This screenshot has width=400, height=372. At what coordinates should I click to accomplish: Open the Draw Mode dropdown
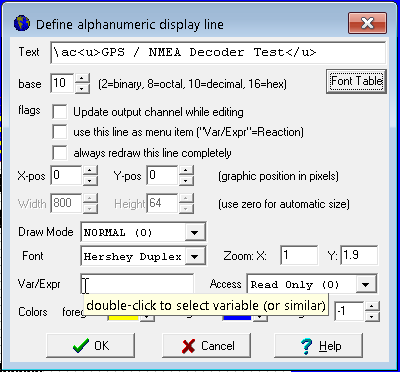195,232
